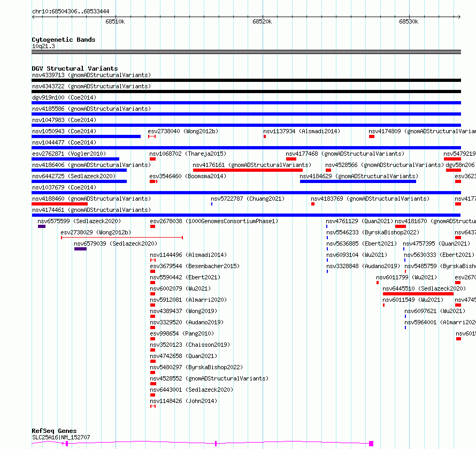Screen dimensions: 476x449
Task: Click nsv4185586 gnomADStructuralVariants label
Action: point(91,109)
